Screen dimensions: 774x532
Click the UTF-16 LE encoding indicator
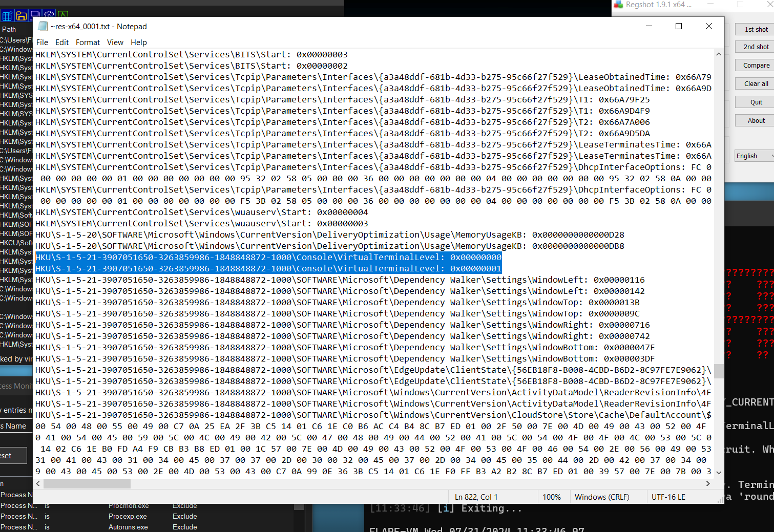(668, 497)
